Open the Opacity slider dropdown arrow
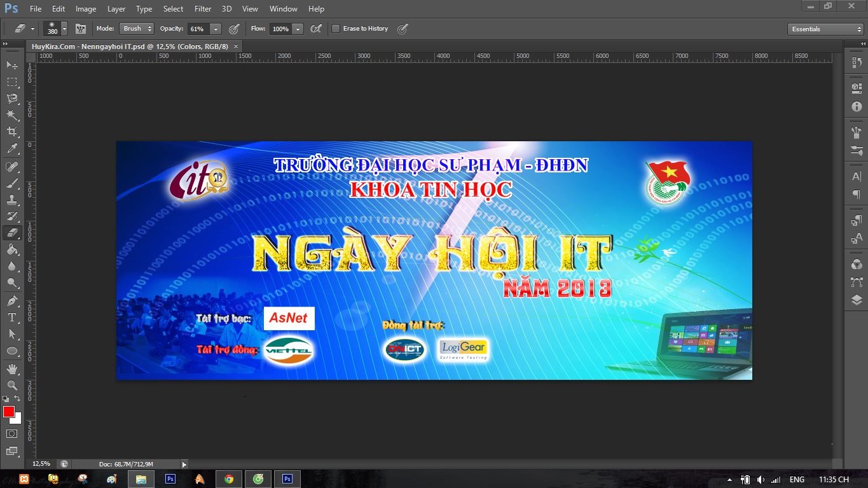The image size is (868, 488). coord(216,29)
